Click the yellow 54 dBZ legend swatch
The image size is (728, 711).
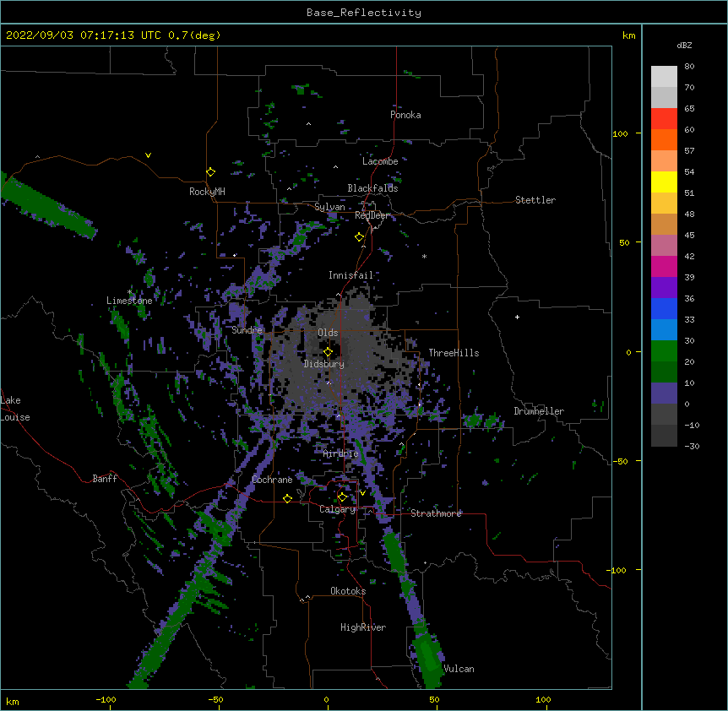[x=664, y=182]
